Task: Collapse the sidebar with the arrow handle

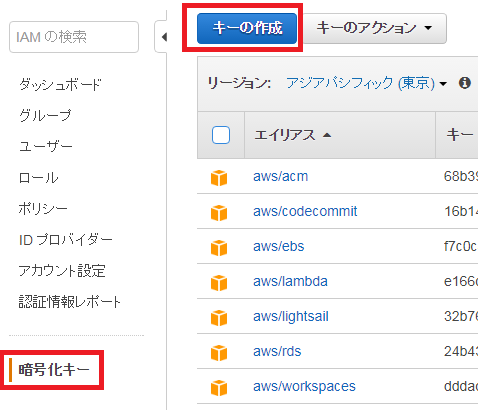Action: pyautogui.click(x=161, y=37)
